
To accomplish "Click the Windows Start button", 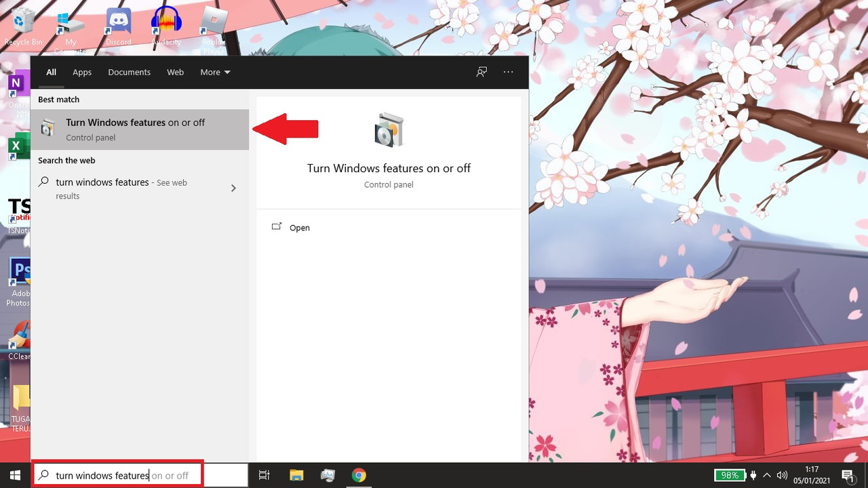I will [x=15, y=475].
